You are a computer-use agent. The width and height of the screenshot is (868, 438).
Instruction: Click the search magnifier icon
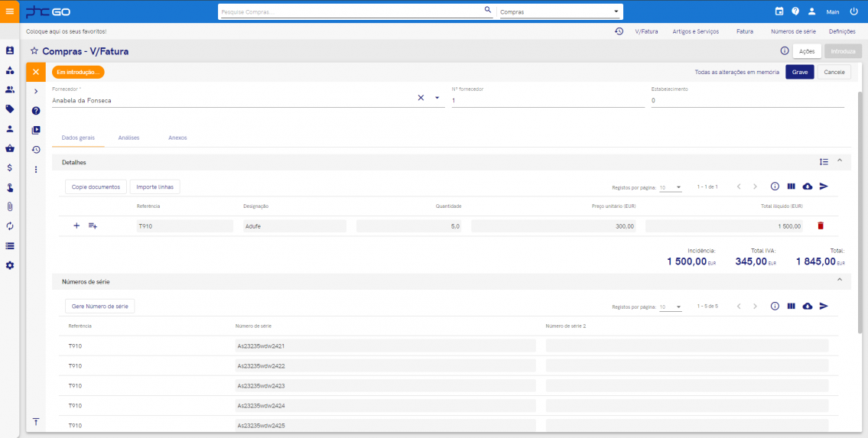pyautogui.click(x=488, y=10)
